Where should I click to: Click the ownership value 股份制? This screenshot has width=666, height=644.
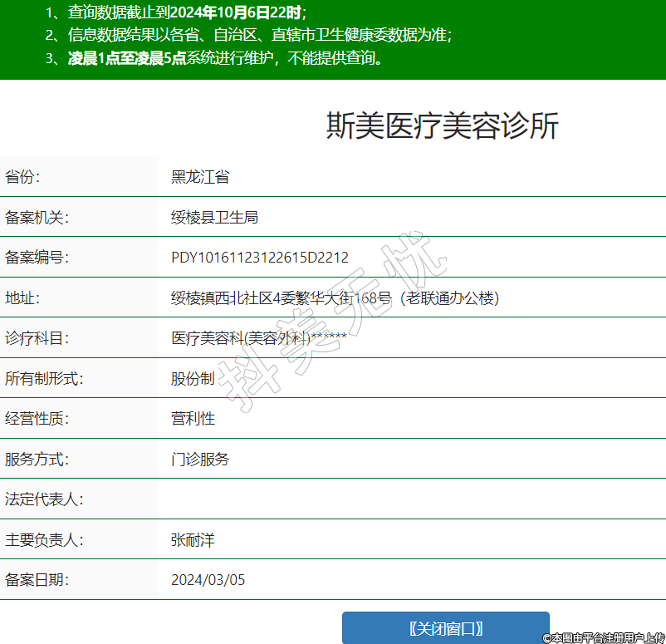193,379
